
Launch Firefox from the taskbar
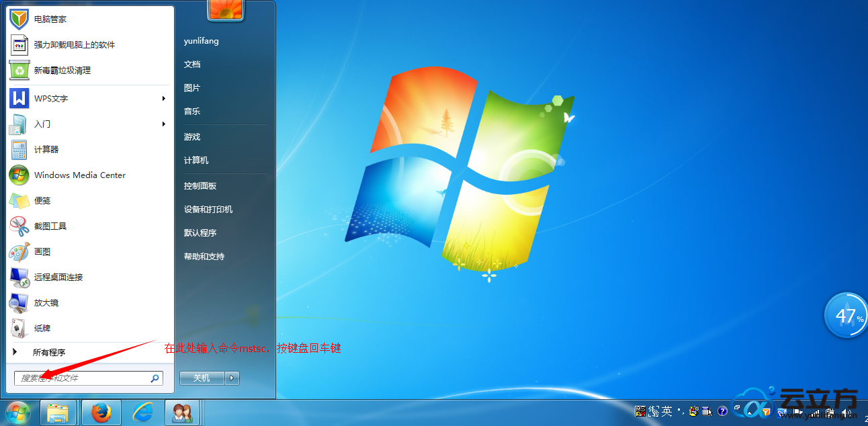coord(101,413)
